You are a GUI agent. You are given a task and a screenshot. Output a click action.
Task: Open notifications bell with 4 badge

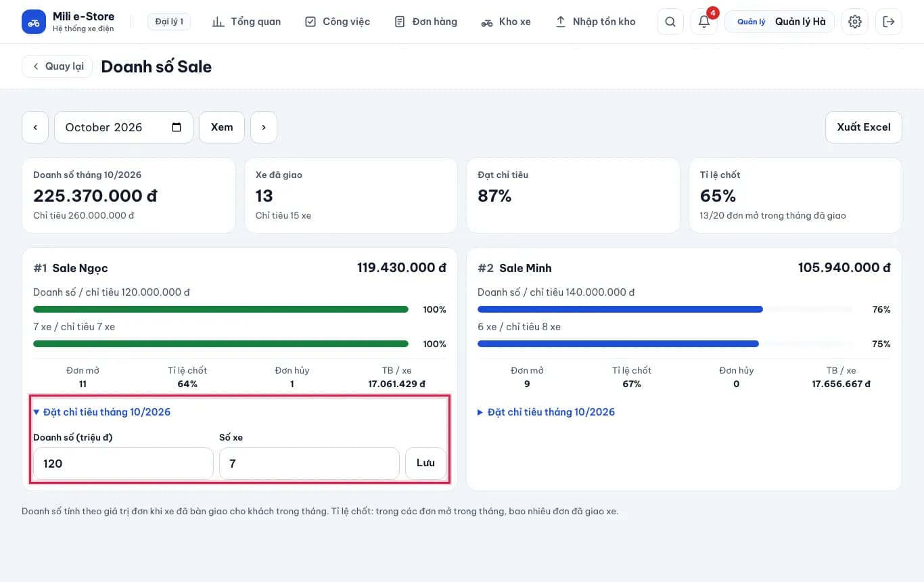coord(704,22)
